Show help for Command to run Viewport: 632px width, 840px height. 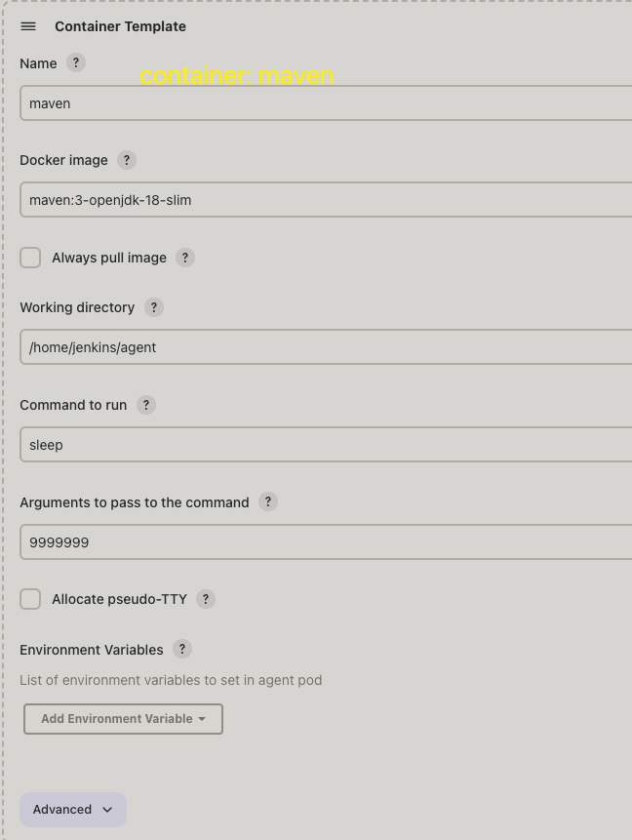click(x=146, y=405)
